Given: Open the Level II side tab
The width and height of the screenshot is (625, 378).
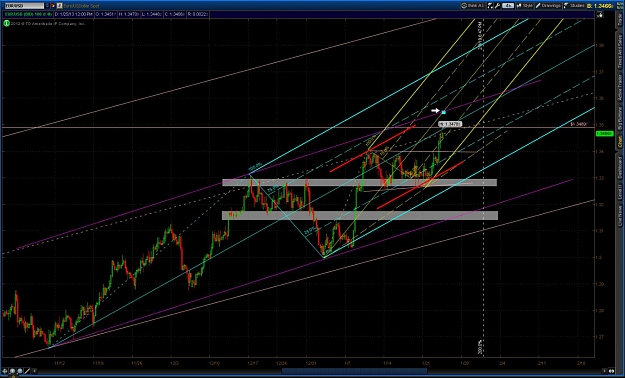Looking at the screenshot, I should click(620, 192).
